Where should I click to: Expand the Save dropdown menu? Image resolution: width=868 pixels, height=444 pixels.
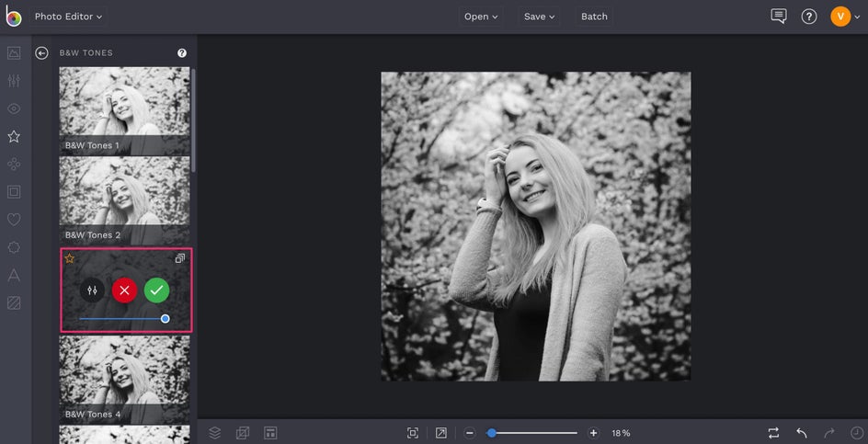coord(540,17)
